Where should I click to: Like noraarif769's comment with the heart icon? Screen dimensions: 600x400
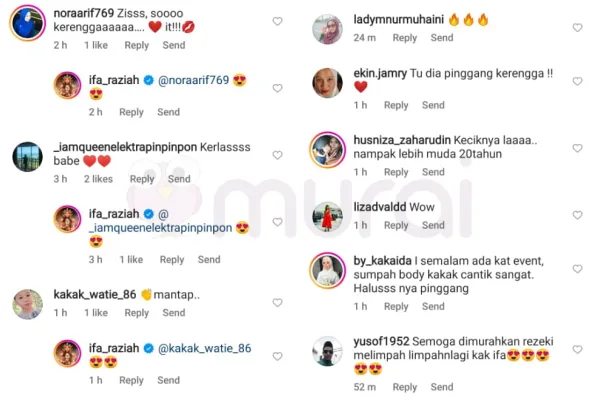[x=277, y=21]
